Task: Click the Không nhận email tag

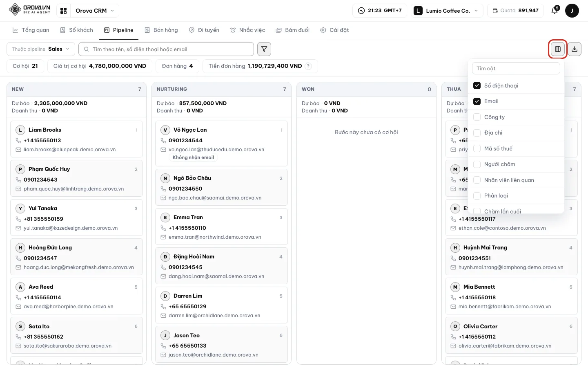Action: click(193, 158)
